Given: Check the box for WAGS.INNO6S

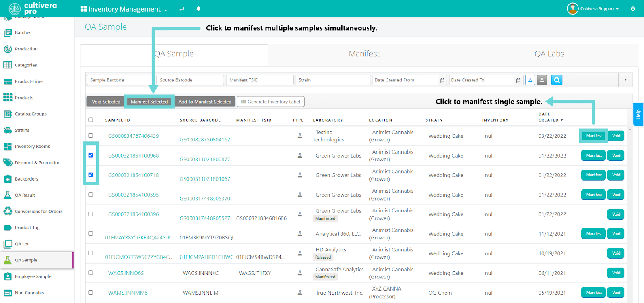Looking at the screenshot, I should 91,273.
